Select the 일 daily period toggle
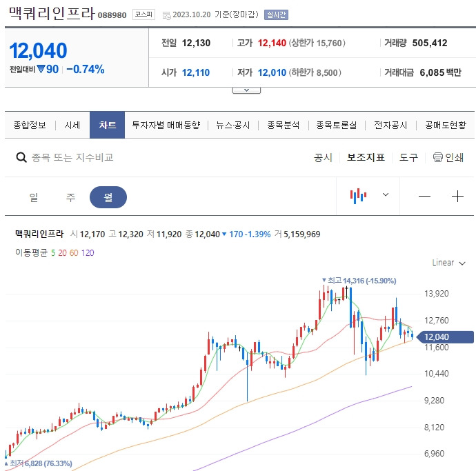Viewport: 476px width, 471px height. [x=34, y=197]
